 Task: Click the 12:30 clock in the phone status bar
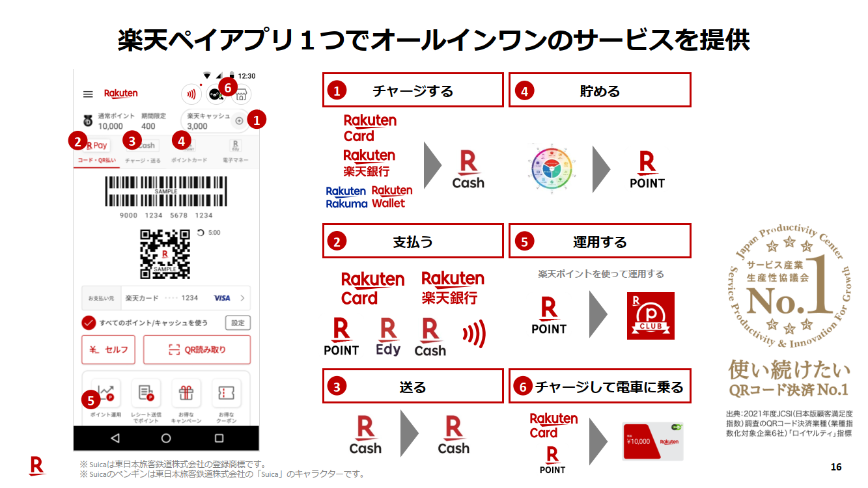(x=247, y=76)
